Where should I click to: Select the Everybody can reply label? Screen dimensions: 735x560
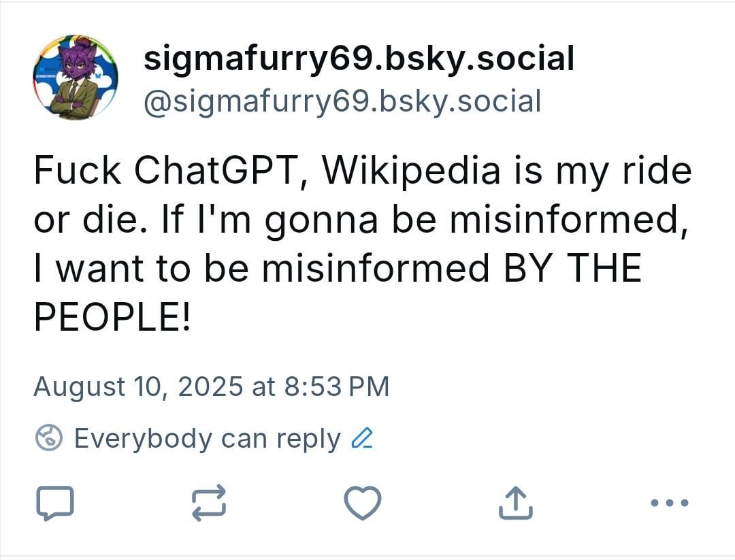pos(207,439)
